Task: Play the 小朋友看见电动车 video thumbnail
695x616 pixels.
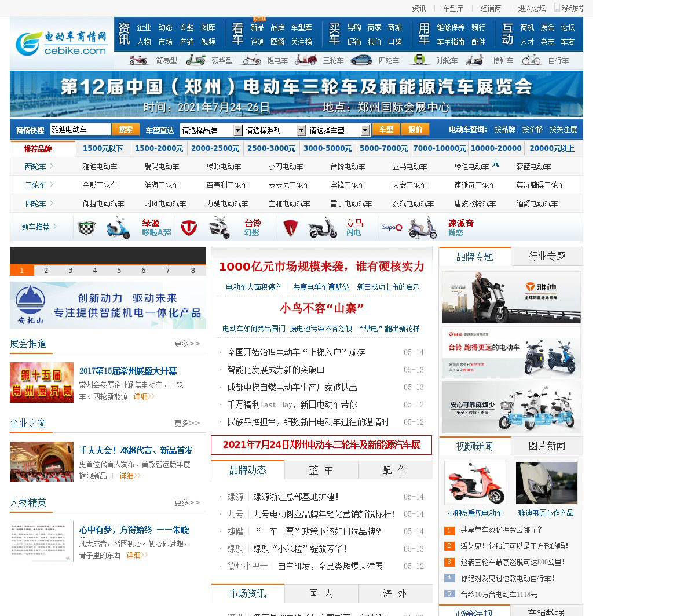Action: pyautogui.click(x=475, y=483)
